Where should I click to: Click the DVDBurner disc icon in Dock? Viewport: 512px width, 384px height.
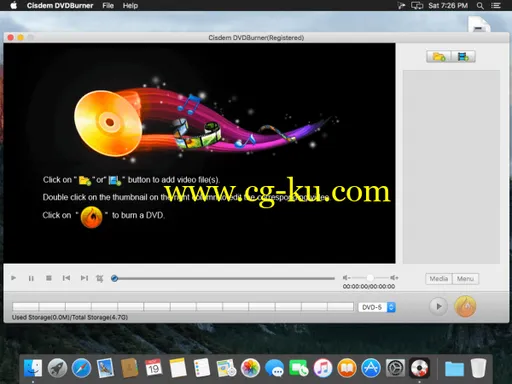pos(419,368)
